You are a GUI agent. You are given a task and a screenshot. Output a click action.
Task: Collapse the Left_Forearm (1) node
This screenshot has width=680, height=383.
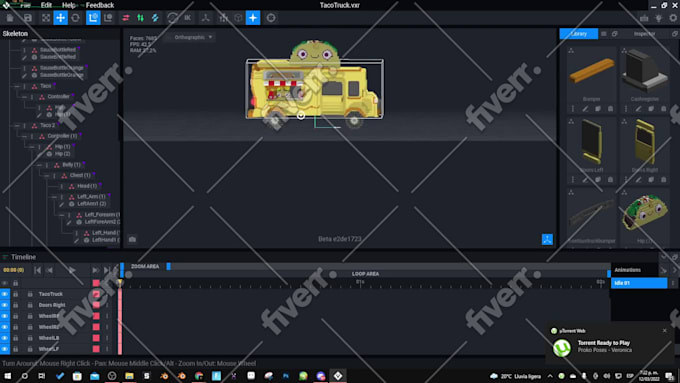pyautogui.click(x=61, y=215)
